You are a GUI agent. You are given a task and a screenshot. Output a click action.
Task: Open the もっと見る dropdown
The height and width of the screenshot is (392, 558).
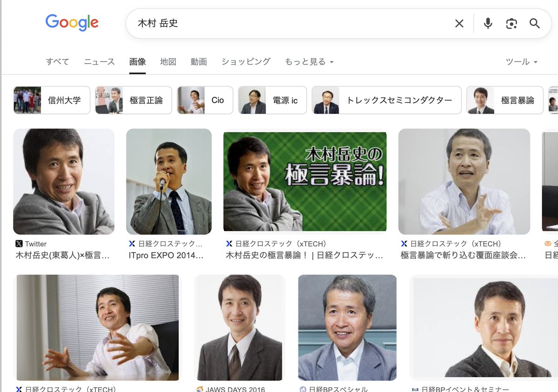(x=301, y=61)
